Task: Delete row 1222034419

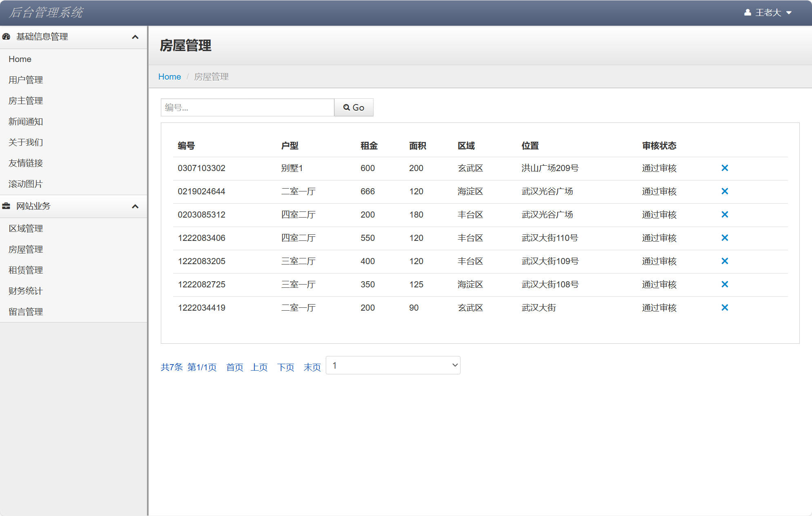Action: (x=725, y=308)
